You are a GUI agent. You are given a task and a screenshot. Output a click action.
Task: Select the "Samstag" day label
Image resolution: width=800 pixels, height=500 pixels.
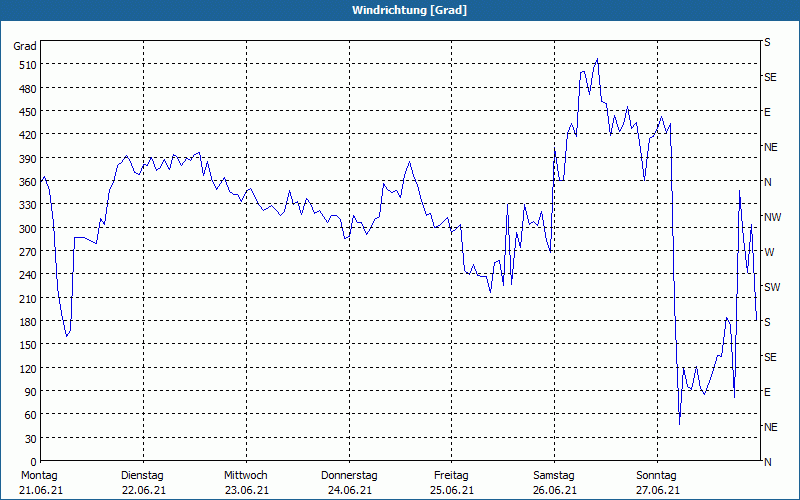coord(554,475)
